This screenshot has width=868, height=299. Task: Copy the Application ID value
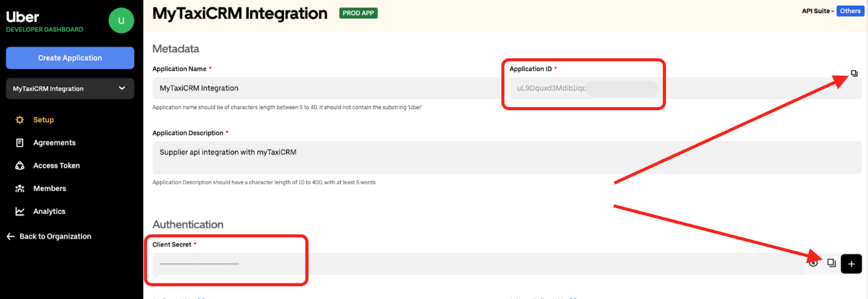pyautogui.click(x=854, y=73)
